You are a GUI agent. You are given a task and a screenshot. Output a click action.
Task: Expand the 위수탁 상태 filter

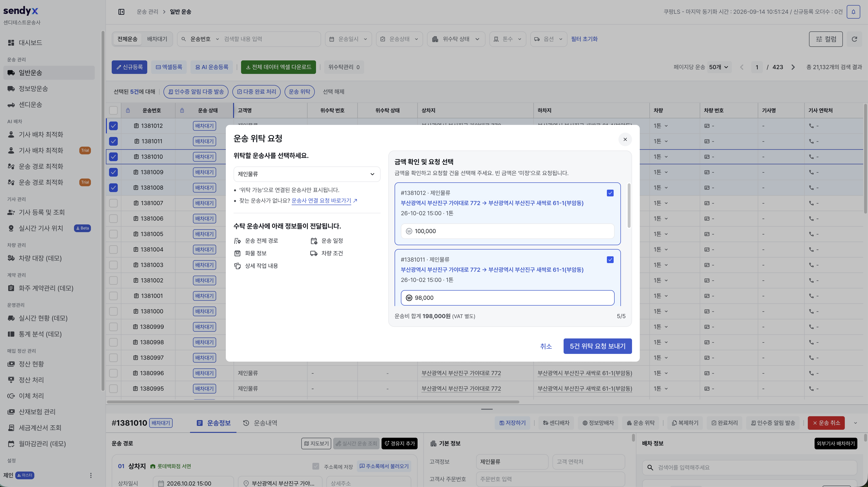pos(456,39)
